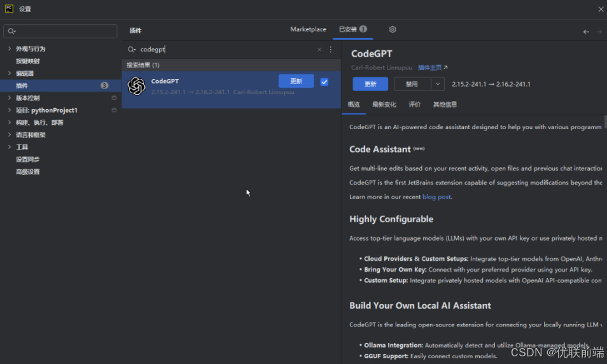Click 禁用 button for CodeGPT
Image resolution: width=607 pixels, height=364 pixels.
(x=412, y=84)
